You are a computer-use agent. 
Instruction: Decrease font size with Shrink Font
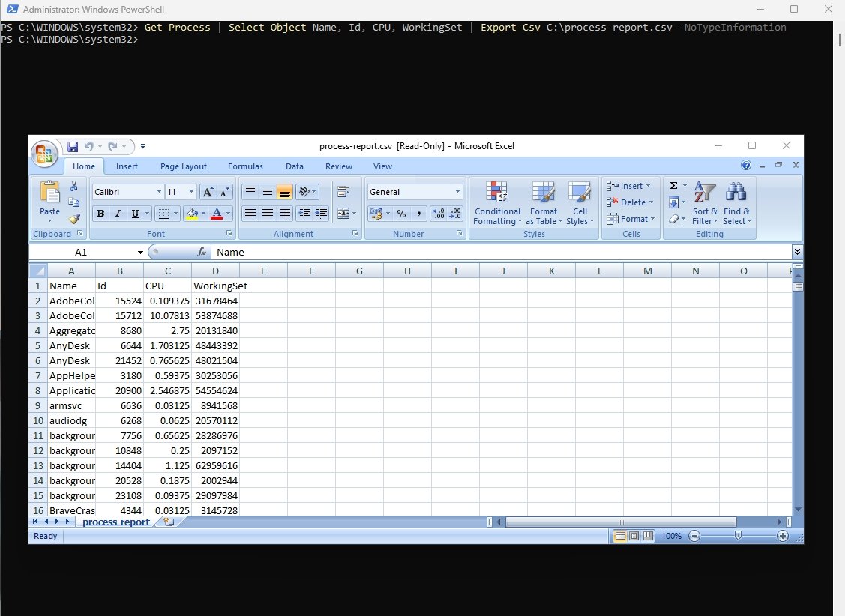pyautogui.click(x=224, y=192)
